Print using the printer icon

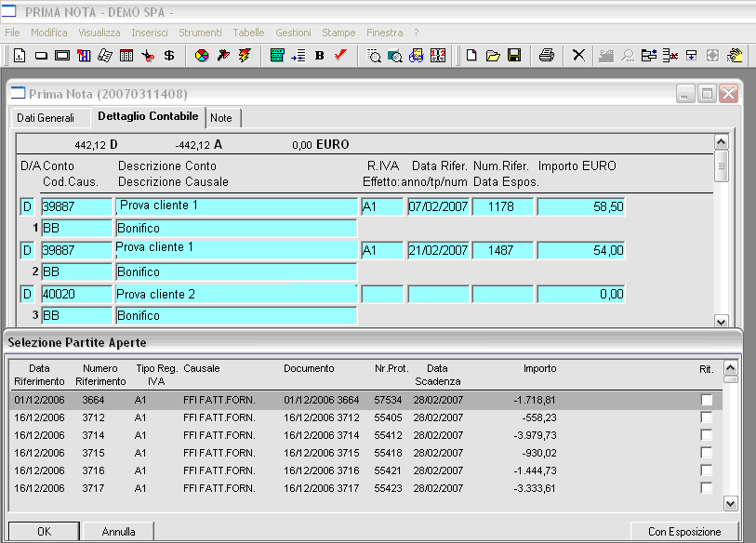tap(546, 56)
